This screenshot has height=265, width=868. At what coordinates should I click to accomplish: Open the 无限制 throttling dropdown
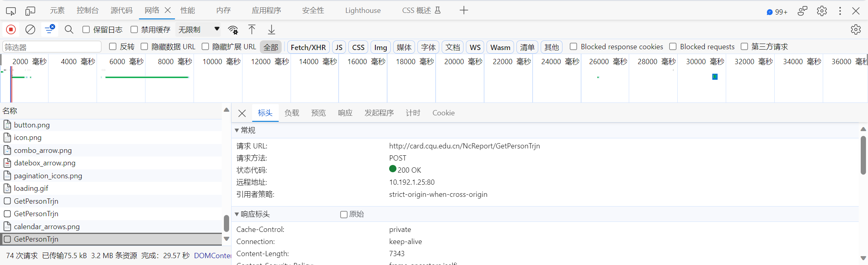(x=199, y=29)
